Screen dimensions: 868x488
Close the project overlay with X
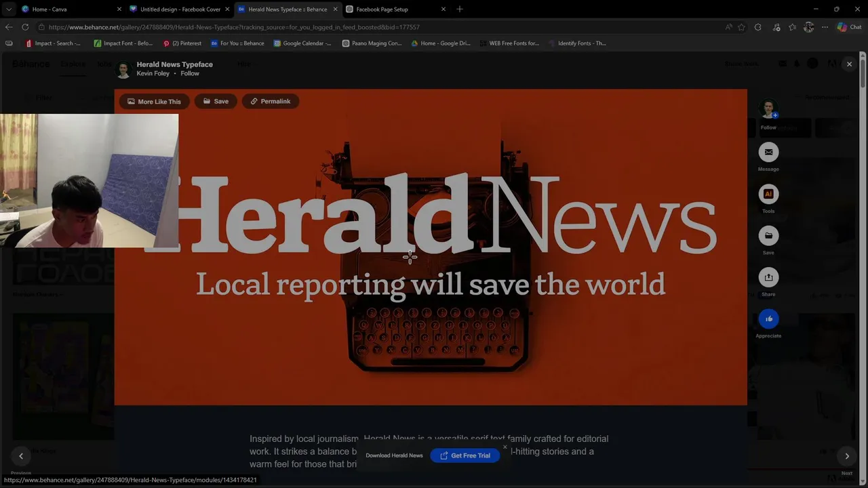coord(849,64)
